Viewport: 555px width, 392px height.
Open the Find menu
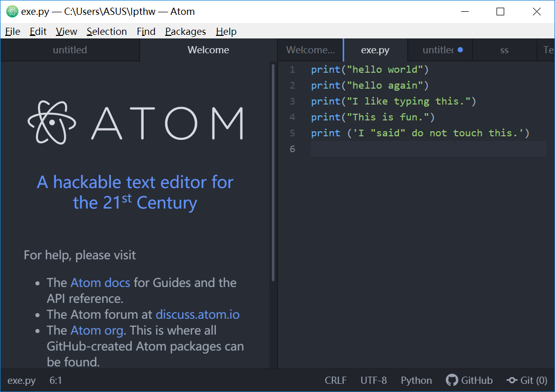[146, 31]
